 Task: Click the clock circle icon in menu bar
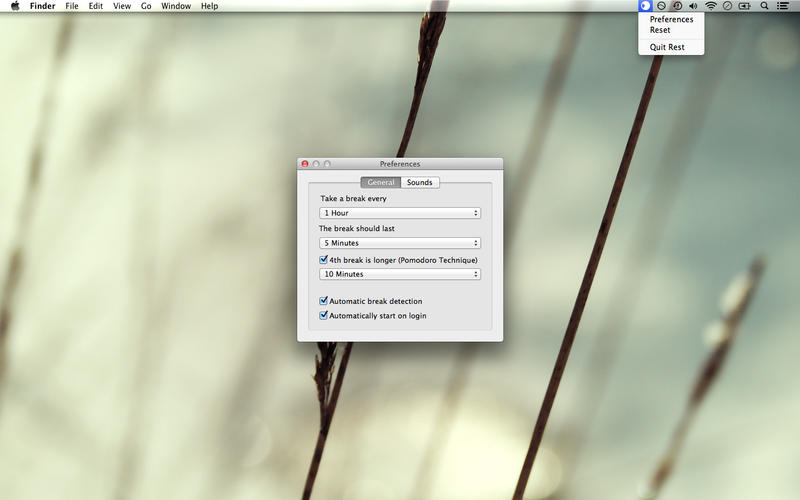pos(728,6)
